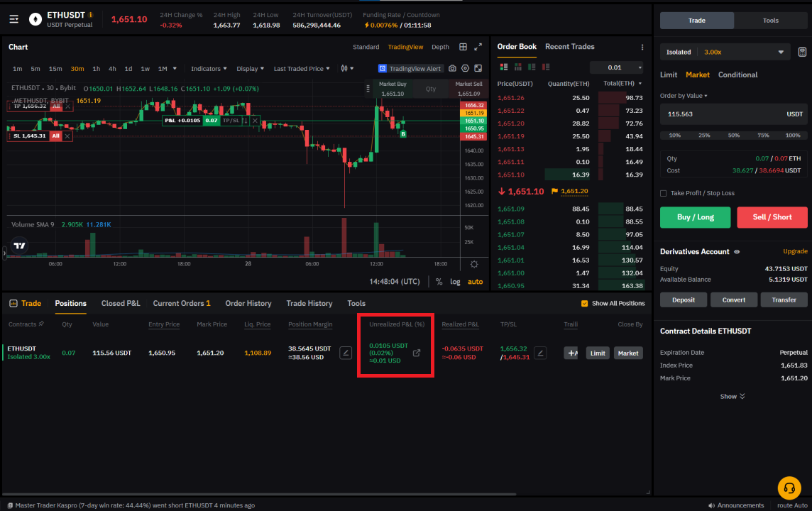Open the Display dropdown
Viewport: 812px width, 511px height.
(x=250, y=68)
